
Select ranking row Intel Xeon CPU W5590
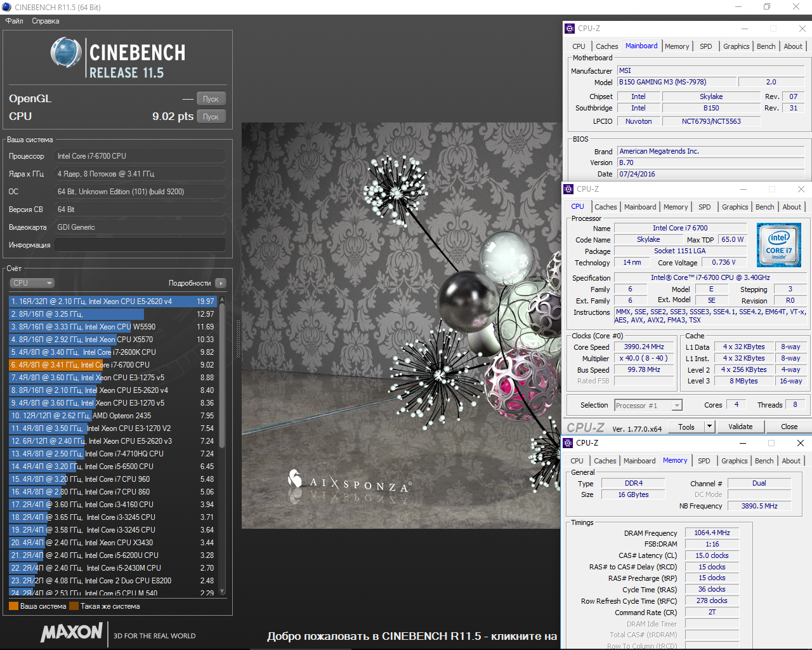(113, 327)
